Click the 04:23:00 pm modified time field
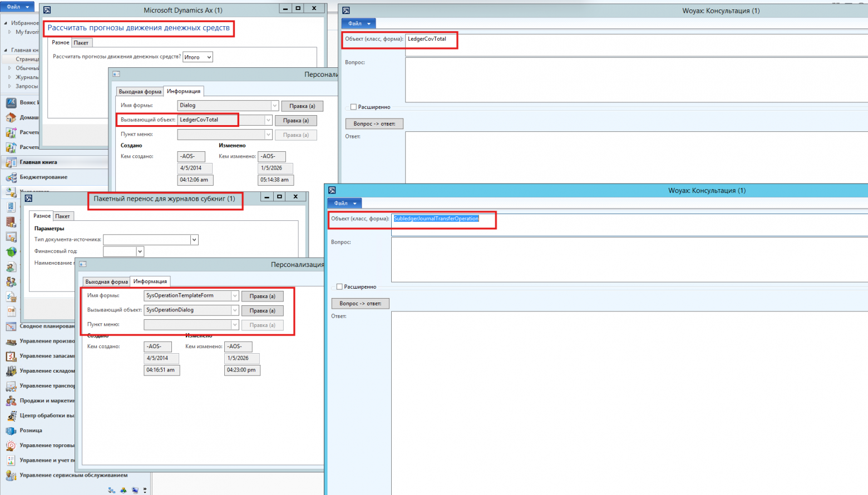This screenshot has width=868, height=495. coord(242,370)
